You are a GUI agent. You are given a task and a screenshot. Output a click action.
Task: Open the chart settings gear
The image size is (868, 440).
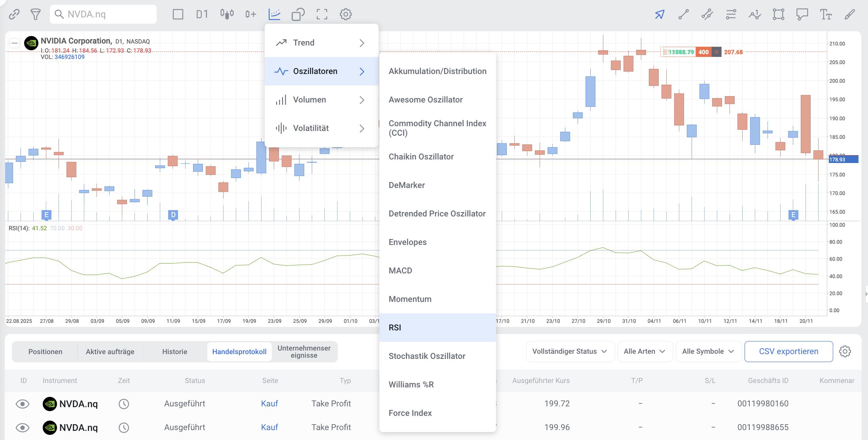pyautogui.click(x=345, y=15)
